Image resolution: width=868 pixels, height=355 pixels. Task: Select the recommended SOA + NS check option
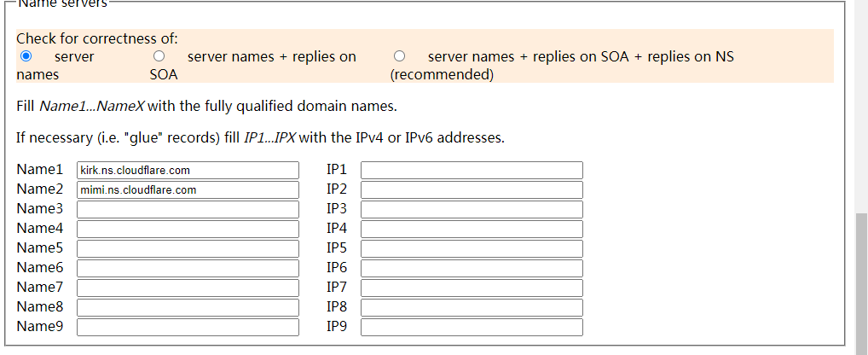[399, 56]
